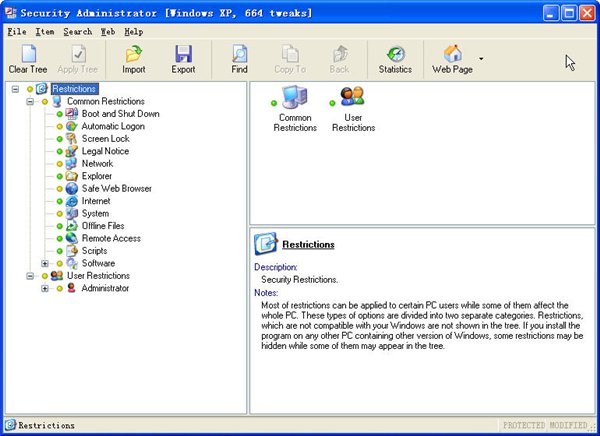600x436 pixels.
Task: Open the Web menu
Action: pos(108,32)
